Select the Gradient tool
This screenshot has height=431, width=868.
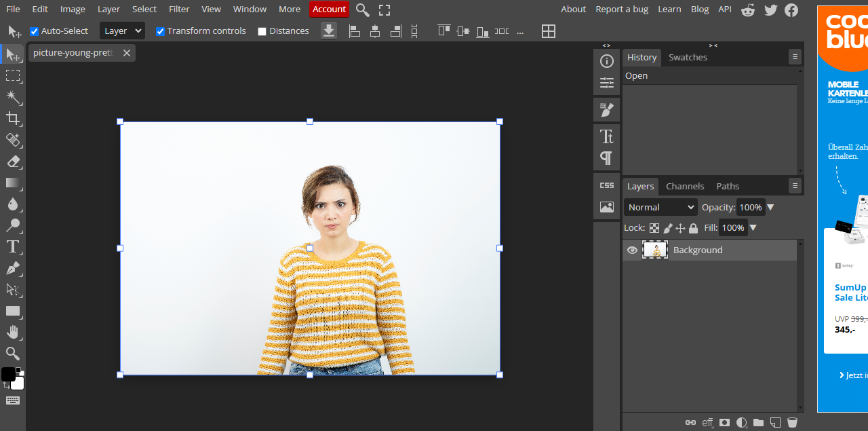point(13,183)
